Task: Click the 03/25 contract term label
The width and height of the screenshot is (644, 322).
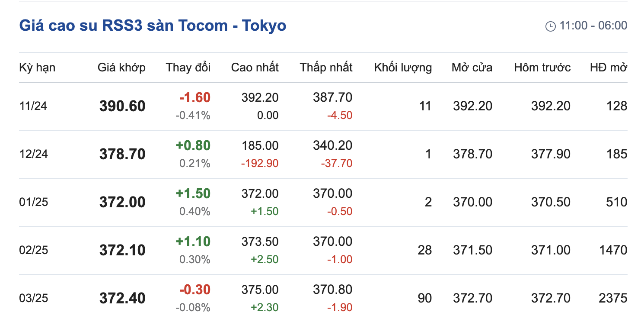Action: [33, 298]
